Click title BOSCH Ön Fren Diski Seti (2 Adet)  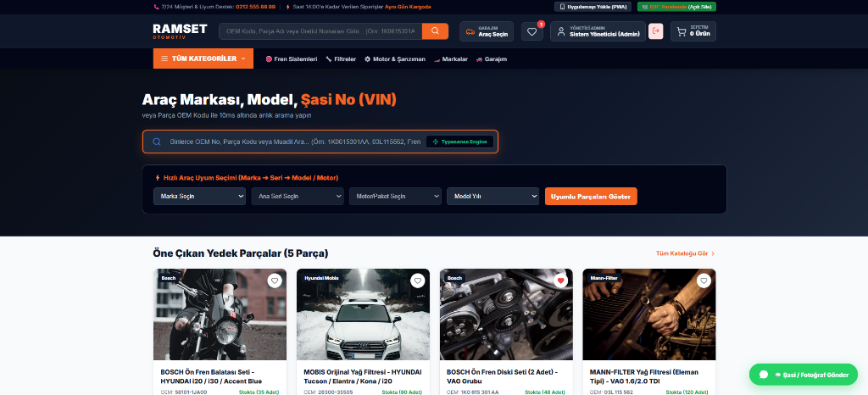[x=502, y=376]
